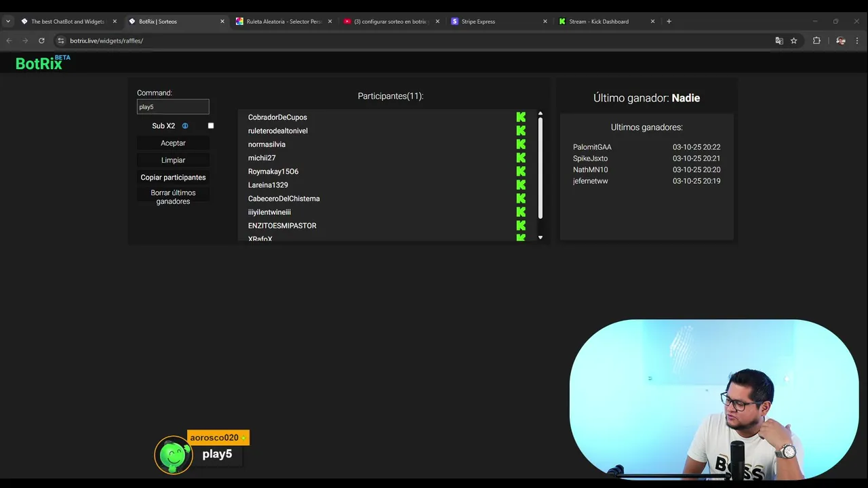Click the Kick icon beside ENZITOESMIPASTOR
This screenshot has height=488, width=868.
tap(521, 226)
